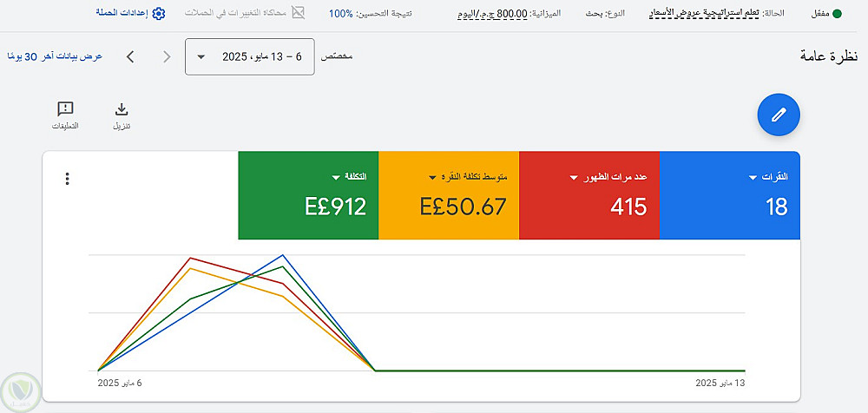Click the green enabled status dot
868x413 pixels.
[837, 14]
